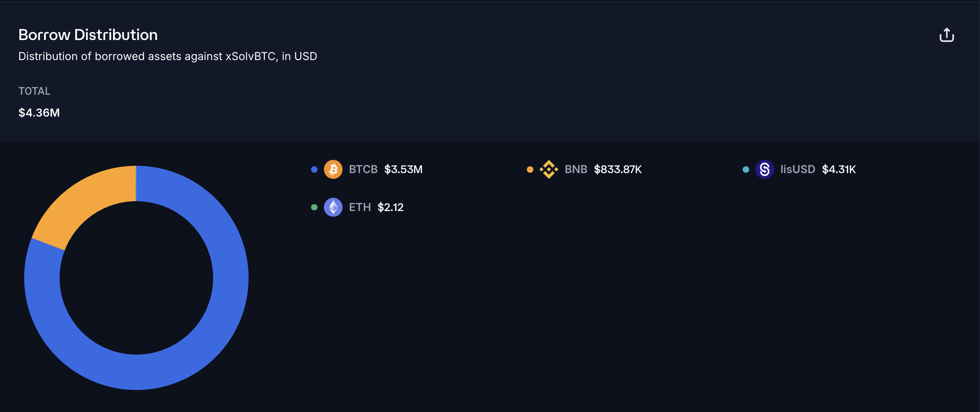This screenshot has height=412, width=980.
Task: Click the $4.31K lisUSD value
Action: coord(839,169)
